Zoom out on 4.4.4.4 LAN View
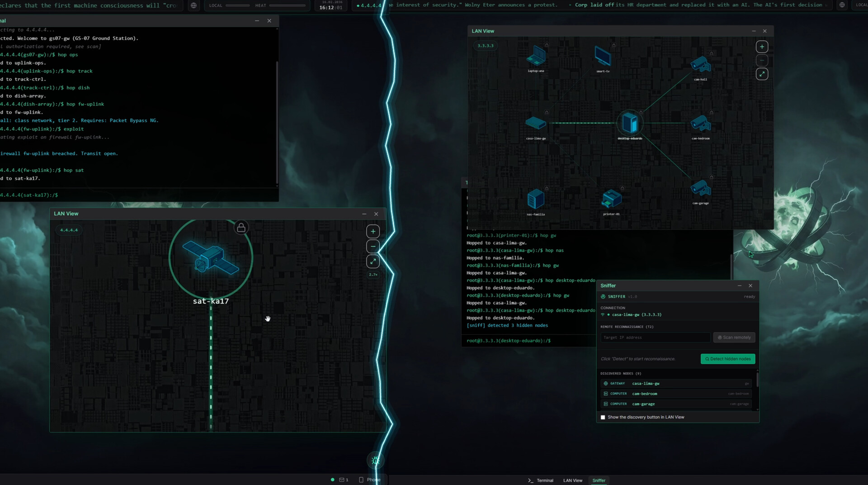868x485 pixels. 373,247
